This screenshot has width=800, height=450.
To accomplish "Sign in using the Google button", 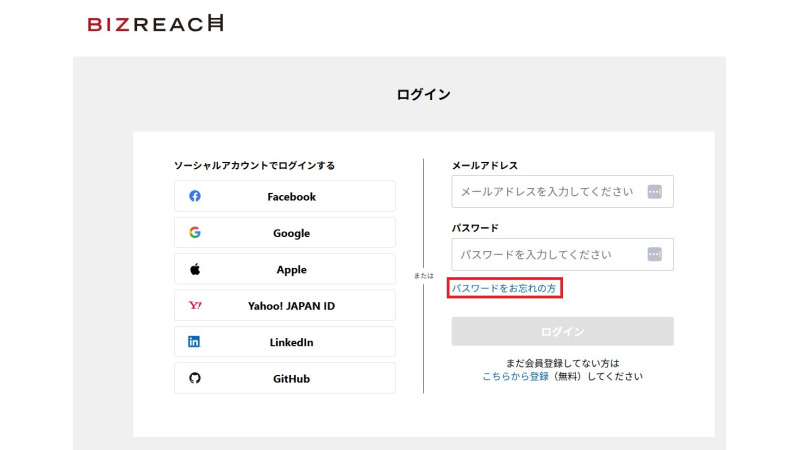I will (285, 233).
